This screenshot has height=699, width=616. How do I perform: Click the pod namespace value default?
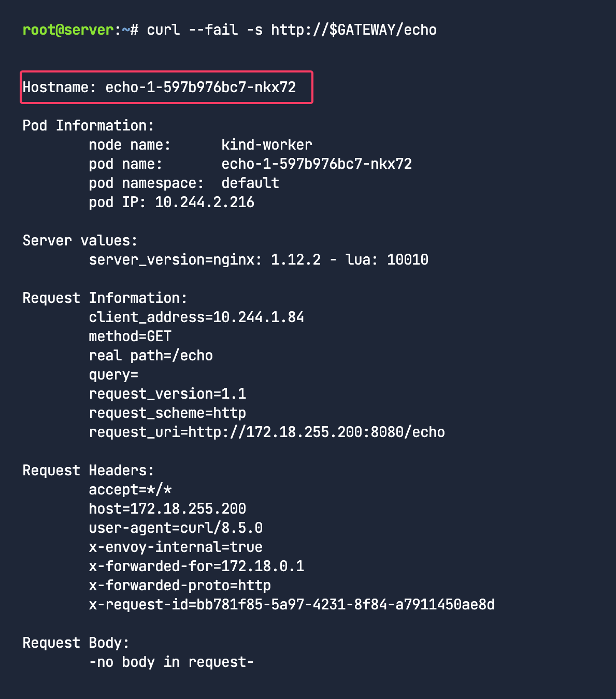(250, 183)
